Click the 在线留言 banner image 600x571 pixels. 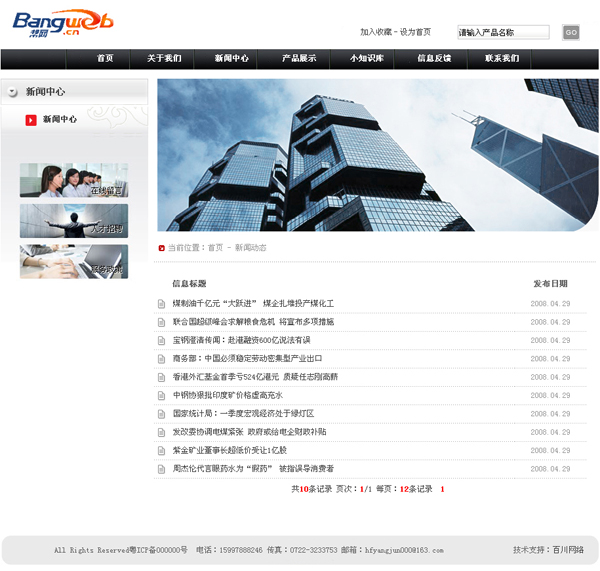click(x=74, y=181)
